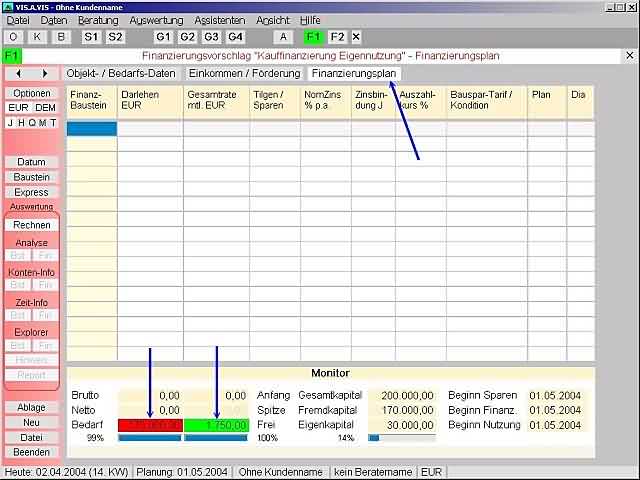Click the Beginn Nutzung date 01.05.2004
This screenshot has height=480, width=640.
pos(555,425)
